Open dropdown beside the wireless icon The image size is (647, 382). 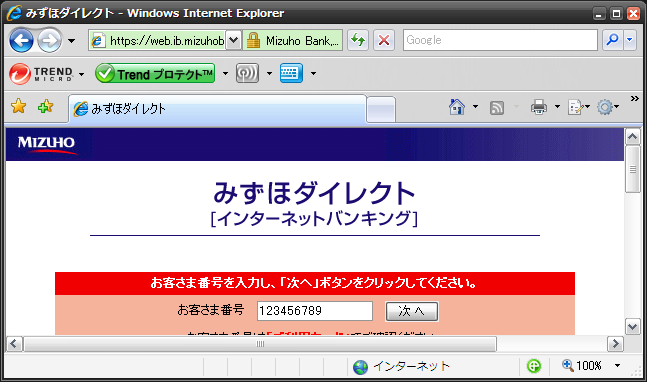269,73
